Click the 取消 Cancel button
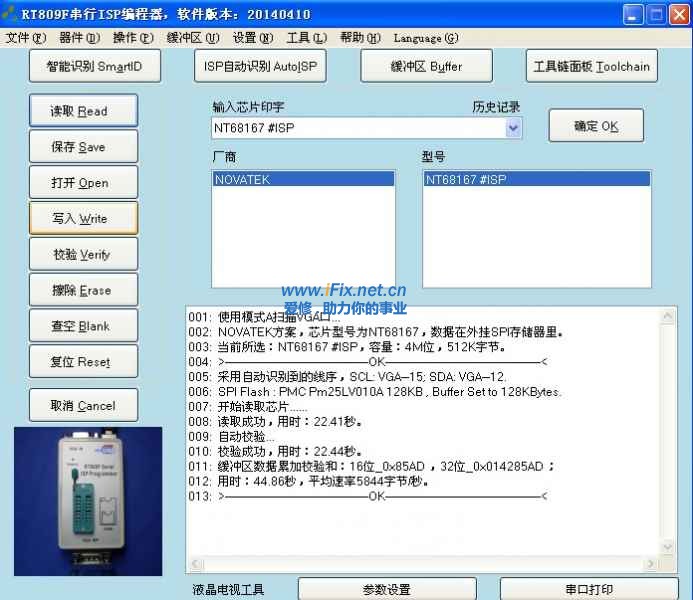This screenshot has width=693, height=600. [x=84, y=405]
